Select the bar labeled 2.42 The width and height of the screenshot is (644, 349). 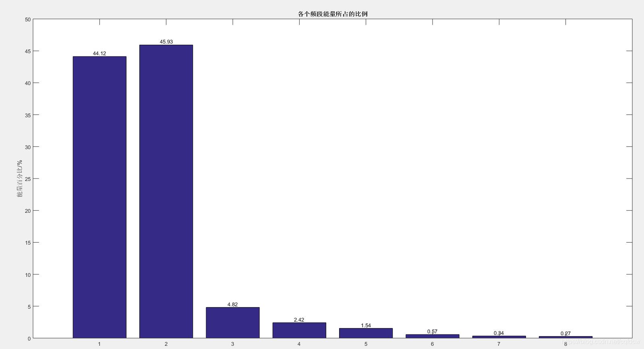[299, 330]
